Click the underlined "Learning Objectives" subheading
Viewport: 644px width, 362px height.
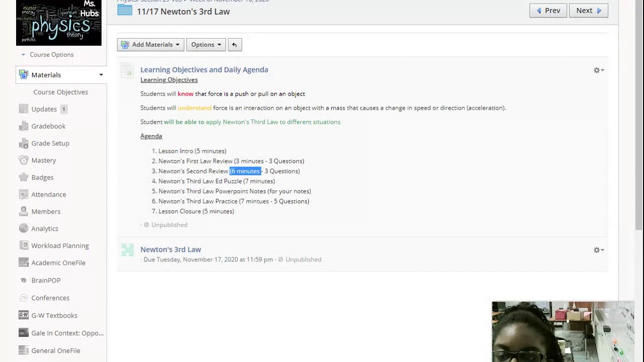tap(169, 80)
